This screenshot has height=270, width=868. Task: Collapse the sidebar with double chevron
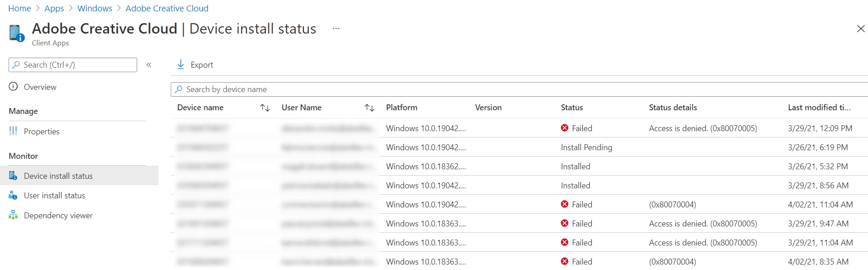(149, 65)
